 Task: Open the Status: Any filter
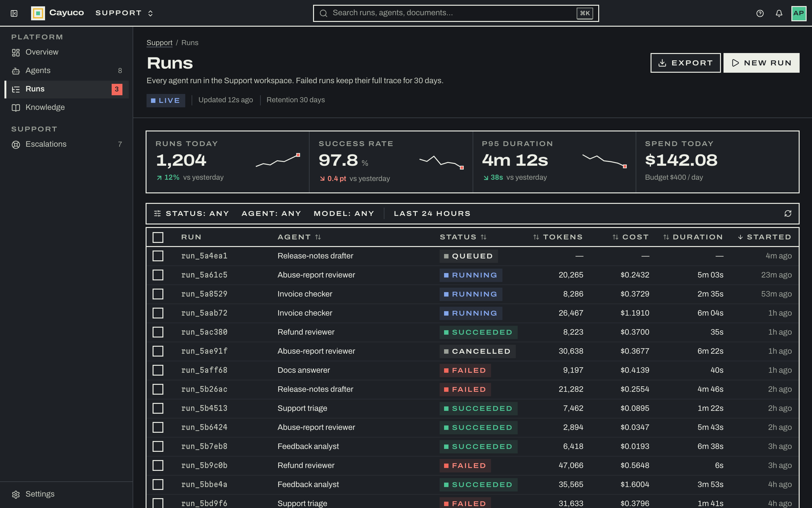[x=197, y=214]
